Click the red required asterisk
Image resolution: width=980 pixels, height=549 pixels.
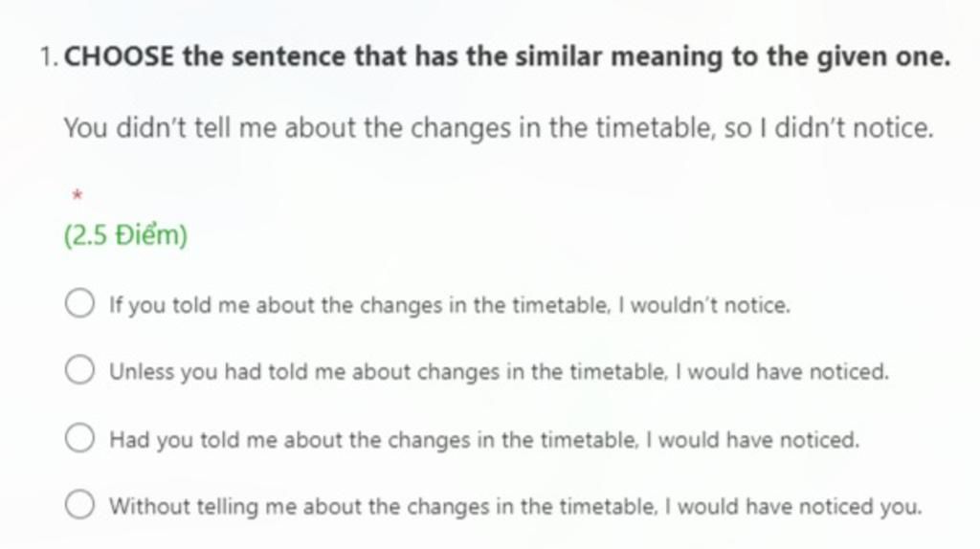[x=77, y=195]
